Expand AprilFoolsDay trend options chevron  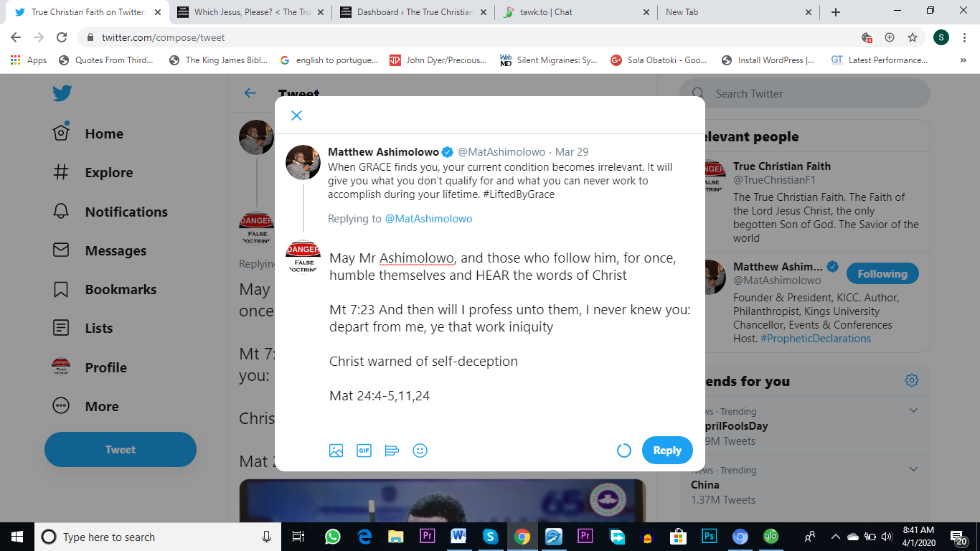point(913,410)
